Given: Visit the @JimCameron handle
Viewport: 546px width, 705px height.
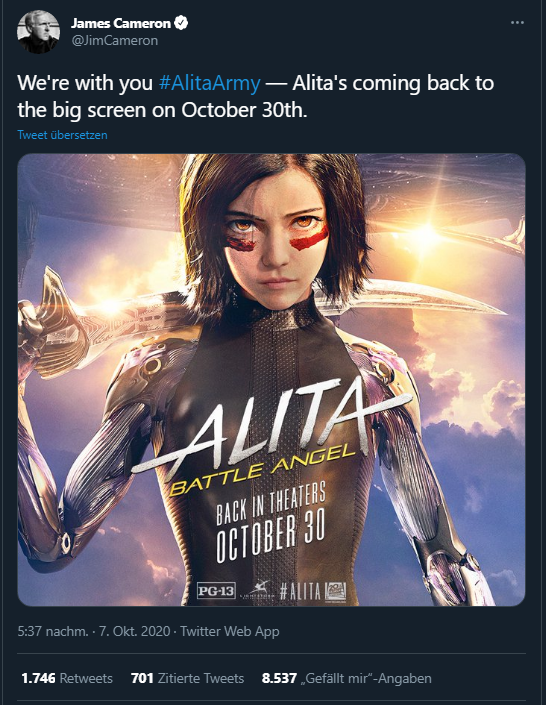Looking at the screenshot, I should (115, 40).
